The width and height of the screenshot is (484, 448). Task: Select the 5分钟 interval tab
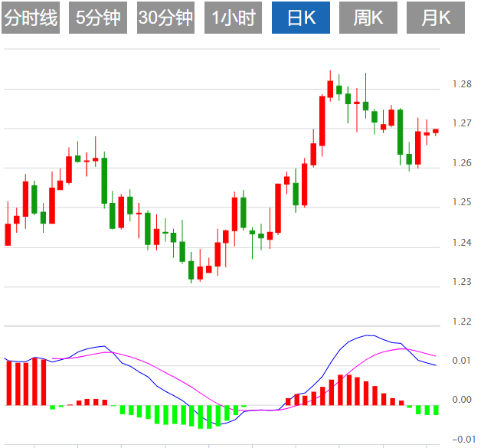pyautogui.click(x=98, y=18)
